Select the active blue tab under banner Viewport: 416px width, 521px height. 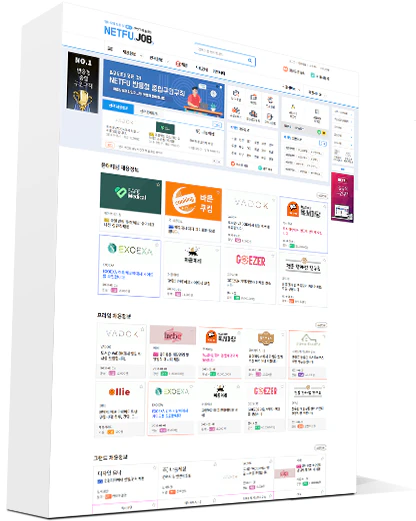click(118, 107)
